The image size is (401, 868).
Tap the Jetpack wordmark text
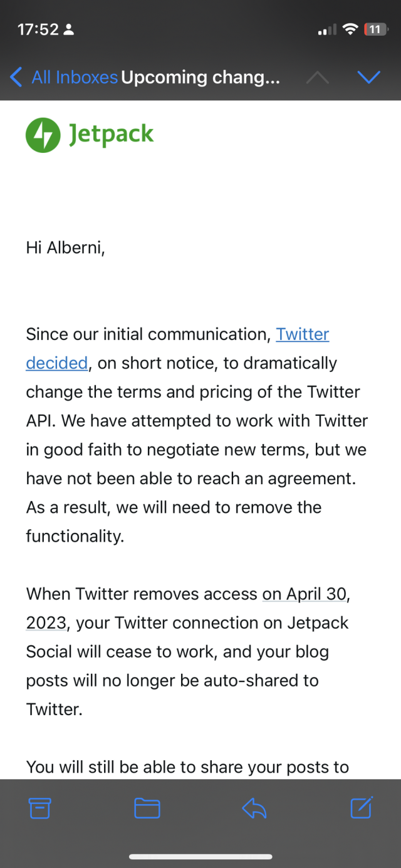111,135
